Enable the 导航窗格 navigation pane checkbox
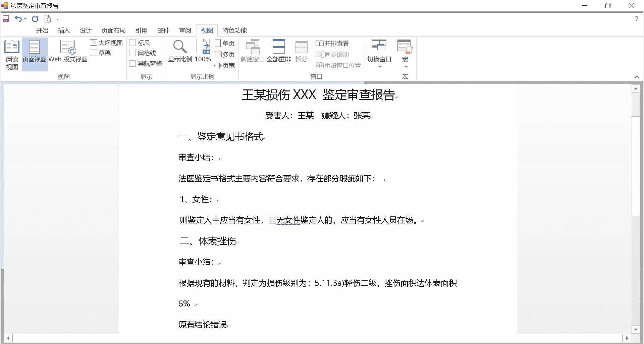The image size is (644, 344). [x=132, y=63]
